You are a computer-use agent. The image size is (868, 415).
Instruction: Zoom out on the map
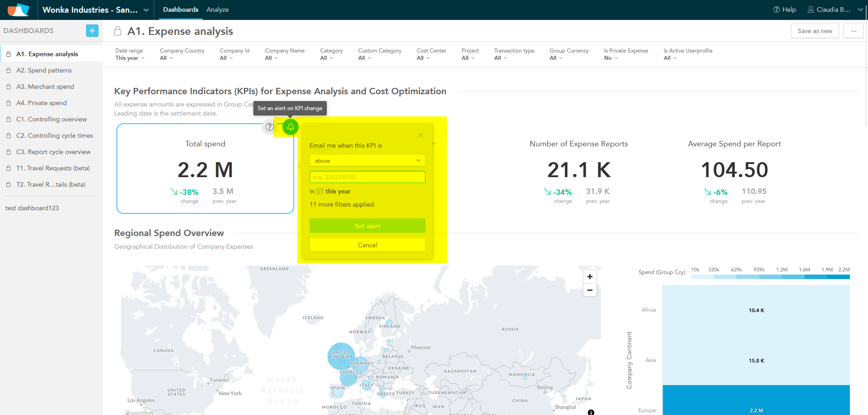(x=590, y=290)
